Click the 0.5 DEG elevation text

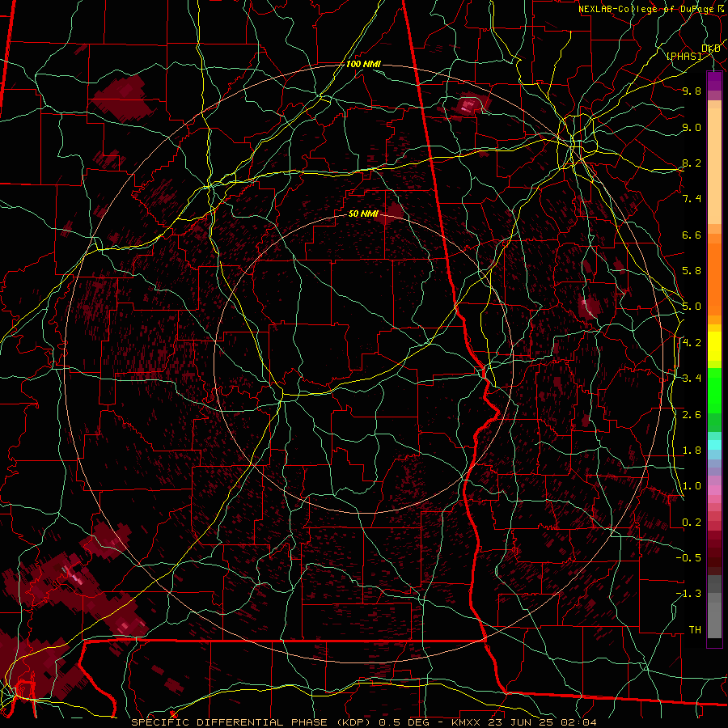tap(403, 722)
